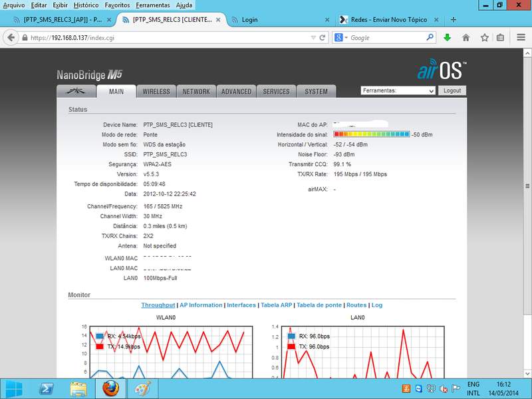Click the browser Back arrow button

(11, 38)
